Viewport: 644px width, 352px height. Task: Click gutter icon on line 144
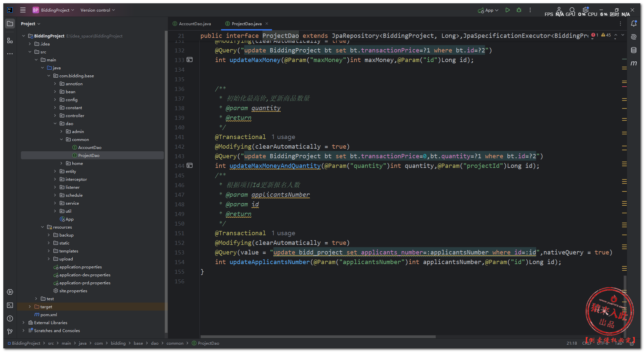click(x=189, y=166)
